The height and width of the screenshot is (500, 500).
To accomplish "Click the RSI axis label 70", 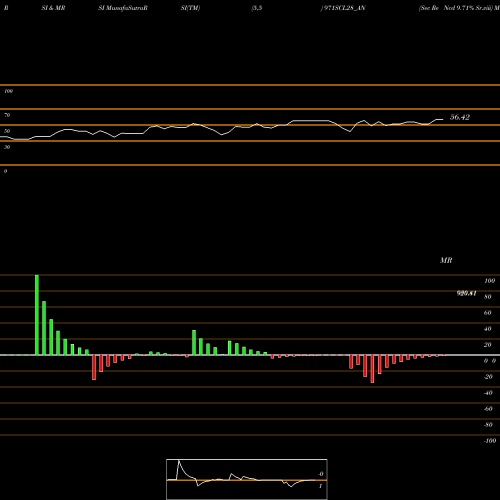I will tap(7, 115).
